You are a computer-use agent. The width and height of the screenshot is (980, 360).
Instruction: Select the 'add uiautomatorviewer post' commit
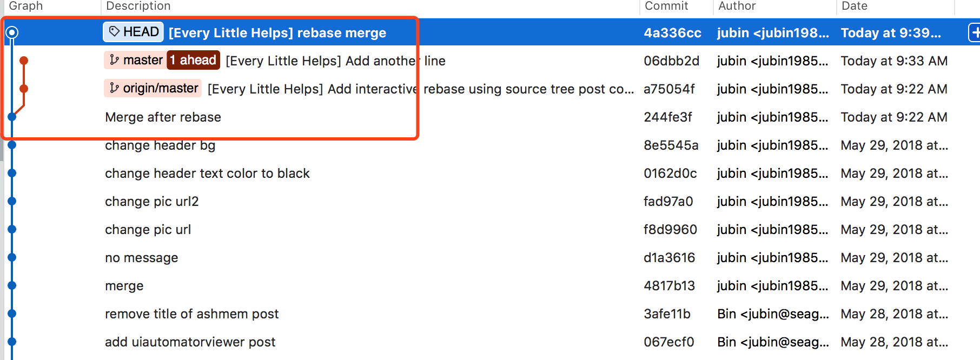click(190, 342)
